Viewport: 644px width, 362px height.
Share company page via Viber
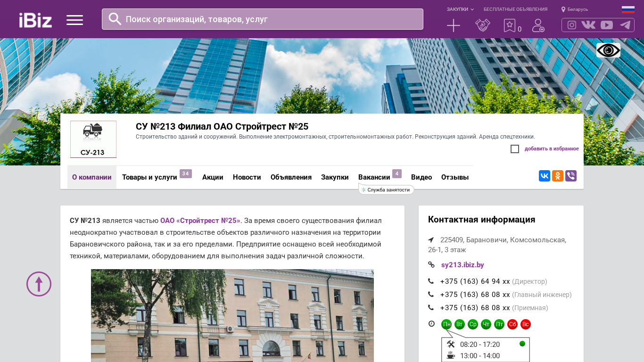point(571,176)
